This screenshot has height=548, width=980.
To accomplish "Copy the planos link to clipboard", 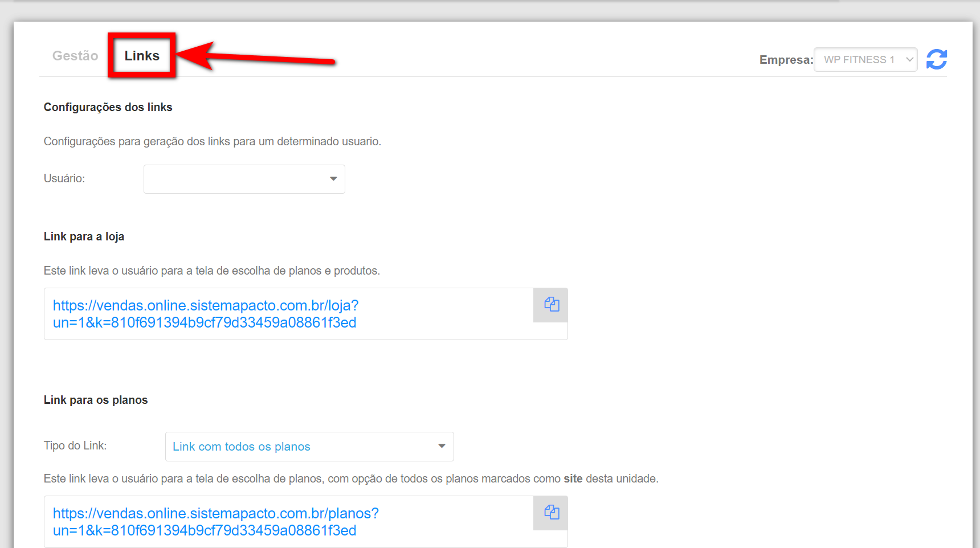I will point(551,513).
